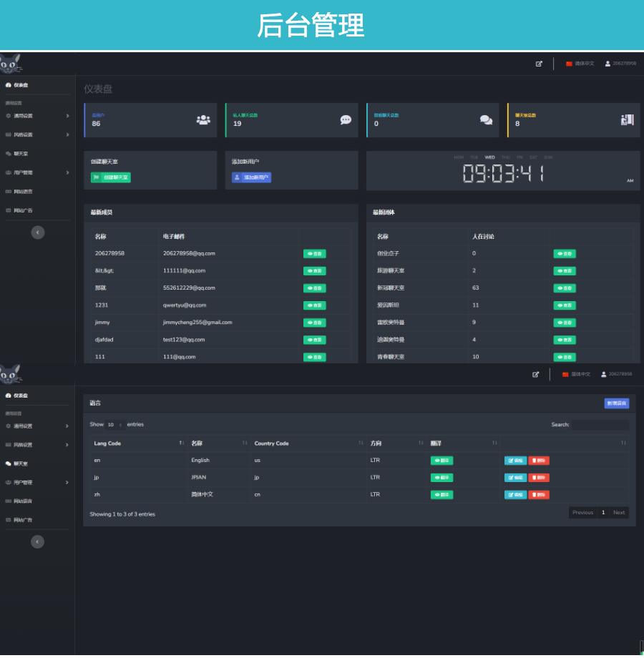Screen dimensions: 644x658
Task: Click the users icon on the 86 stat card
Action: pyautogui.click(x=203, y=120)
